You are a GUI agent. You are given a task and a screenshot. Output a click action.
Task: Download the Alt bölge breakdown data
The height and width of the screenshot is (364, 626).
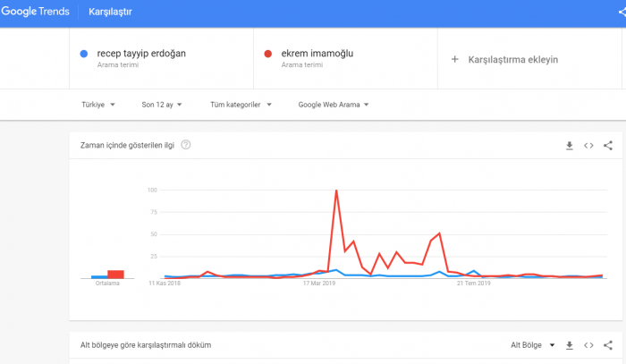click(x=570, y=344)
